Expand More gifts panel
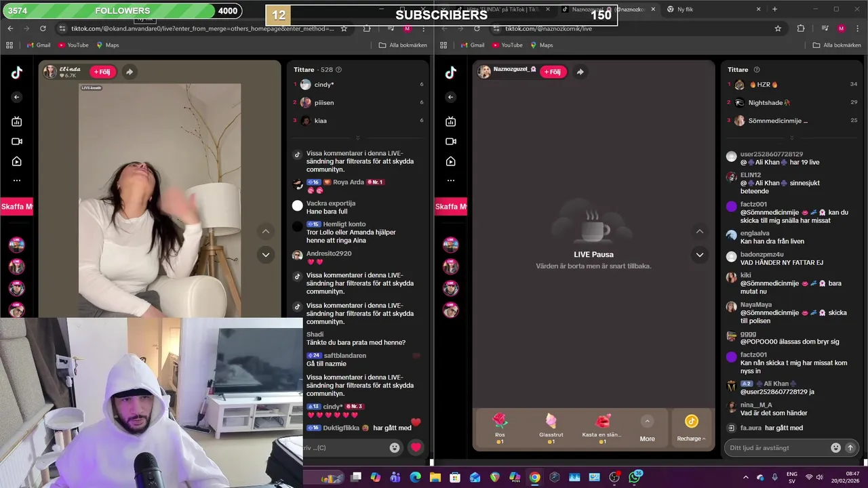This screenshot has height=488, width=868. (x=647, y=428)
